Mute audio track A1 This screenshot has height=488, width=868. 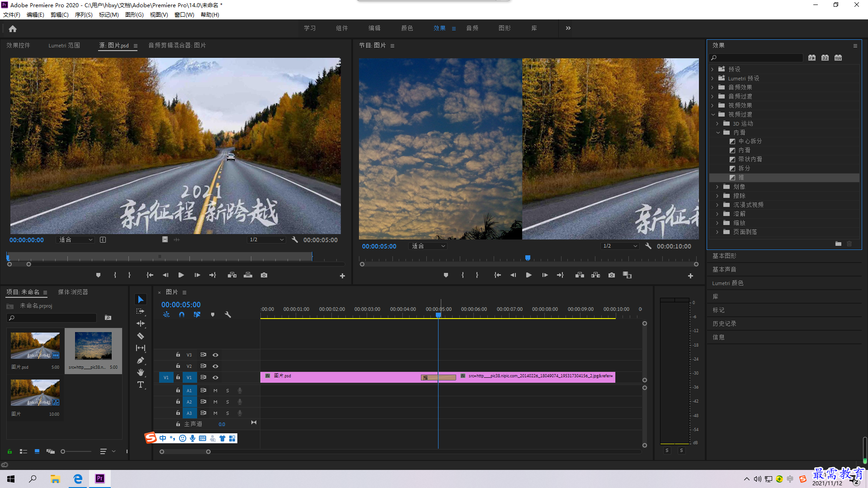point(216,391)
